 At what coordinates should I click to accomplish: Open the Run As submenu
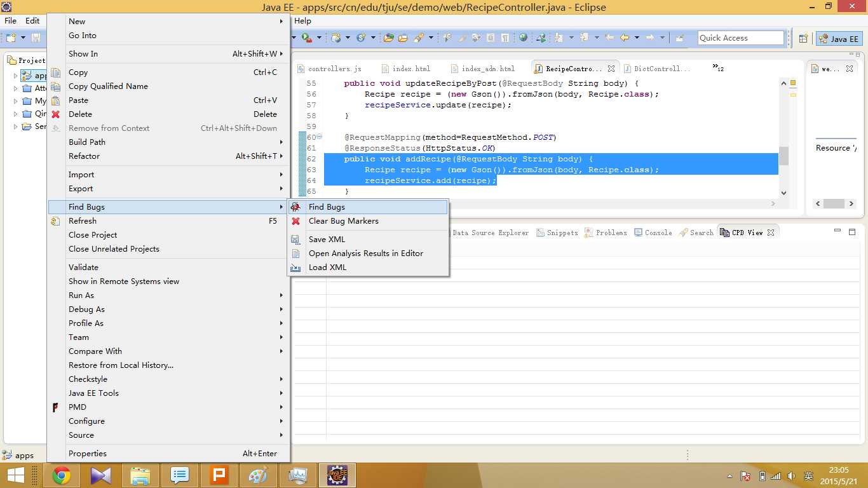[169, 295]
